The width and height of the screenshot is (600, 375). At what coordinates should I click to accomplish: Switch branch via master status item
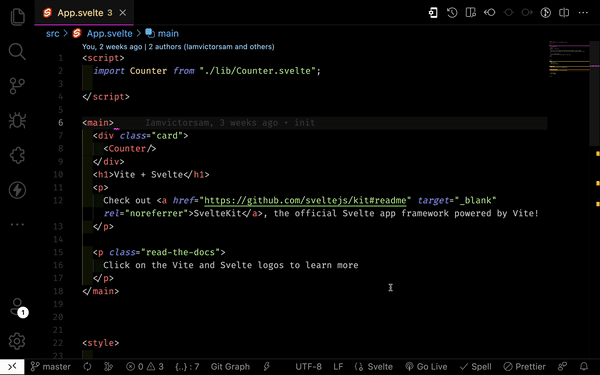51,367
